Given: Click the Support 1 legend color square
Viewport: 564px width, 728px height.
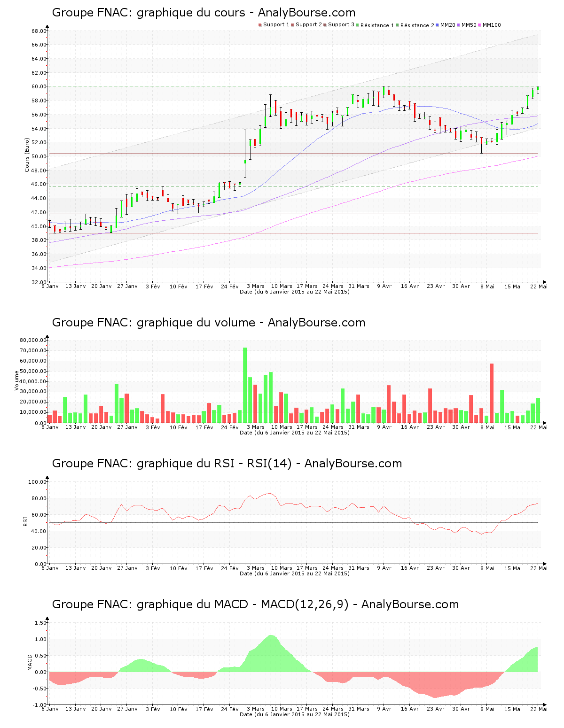Looking at the screenshot, I should pyautogui.click(x=260, y=25).
